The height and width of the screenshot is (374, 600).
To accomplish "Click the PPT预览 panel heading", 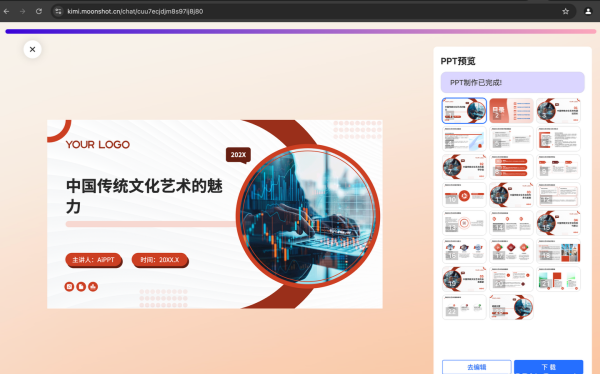I will 458,61.
